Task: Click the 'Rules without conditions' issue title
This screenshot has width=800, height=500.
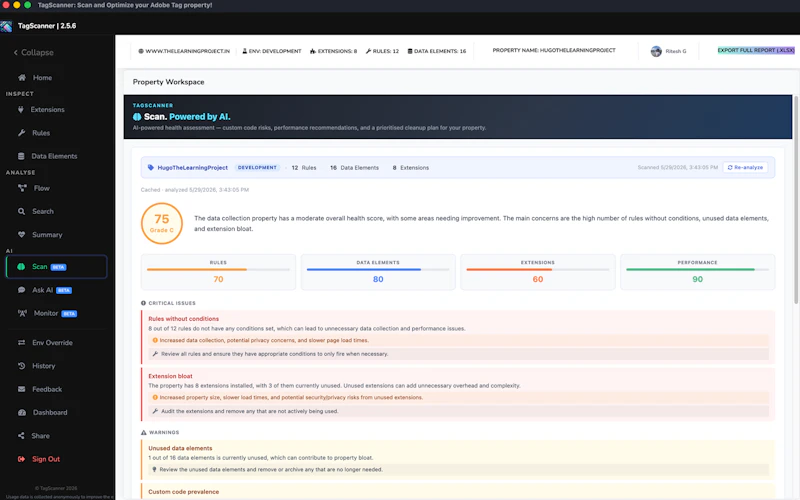Action: [x=183, y=319]
